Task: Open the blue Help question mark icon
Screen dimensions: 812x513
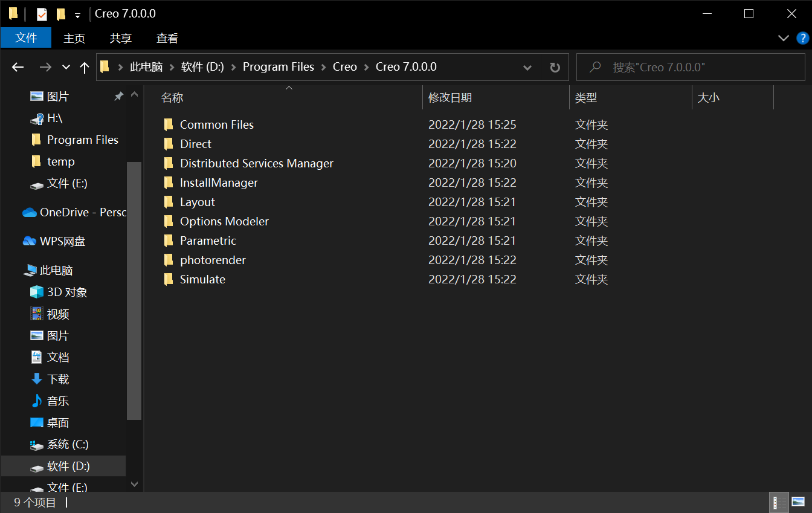Action: tap(803, 38)
